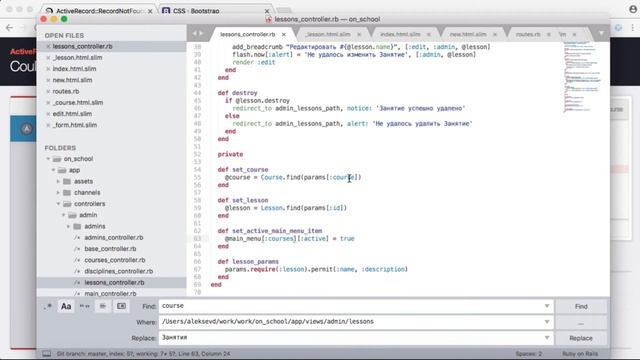Close edit.html.slim in Open Files list
Screen dimensions: 640x360
click(x=48, y=114)
